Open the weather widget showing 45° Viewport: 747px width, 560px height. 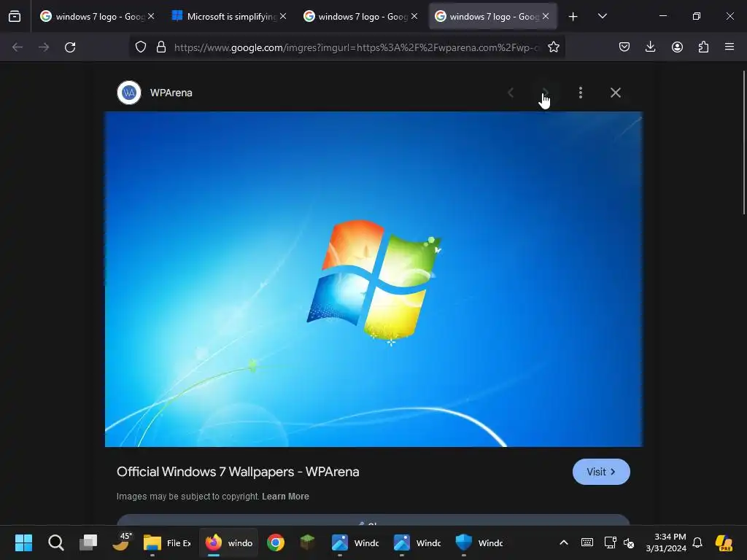pos(121,542)
